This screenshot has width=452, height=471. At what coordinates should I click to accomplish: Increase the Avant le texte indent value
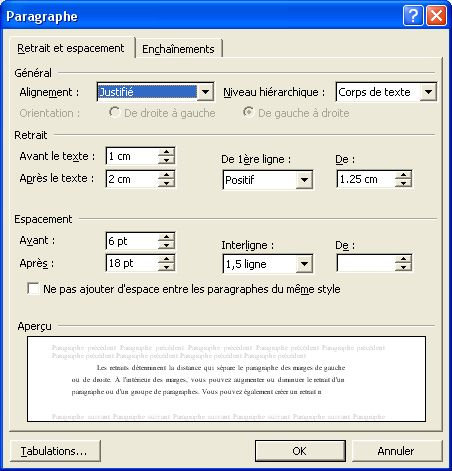[166, 152]
